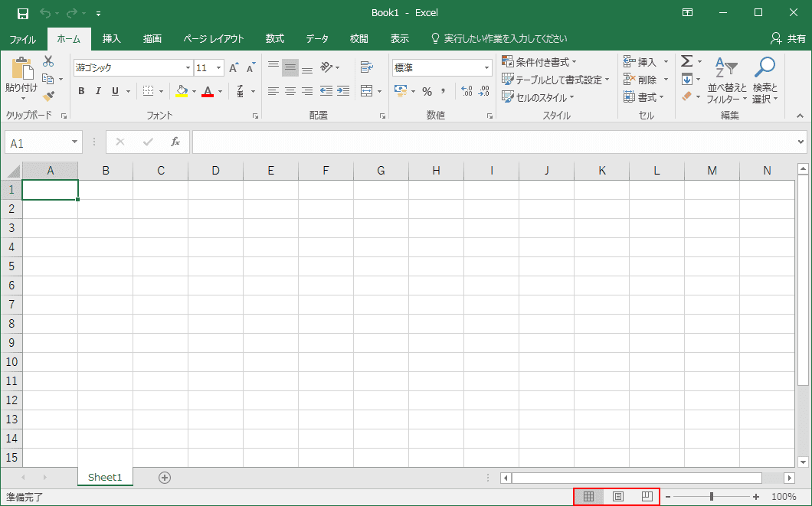Open テーブルとして書式設定 dropdown
The image size is (812, 506).
[x=555, y=80]
